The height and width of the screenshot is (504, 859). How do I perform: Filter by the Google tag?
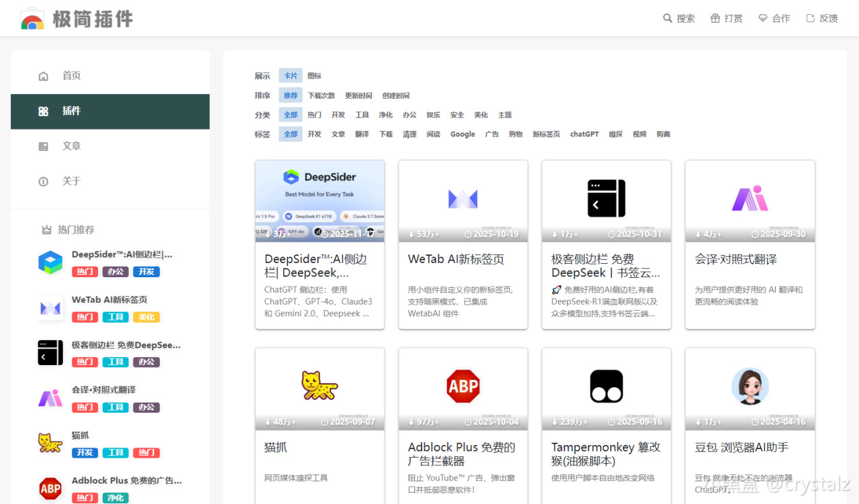(463, 134)
